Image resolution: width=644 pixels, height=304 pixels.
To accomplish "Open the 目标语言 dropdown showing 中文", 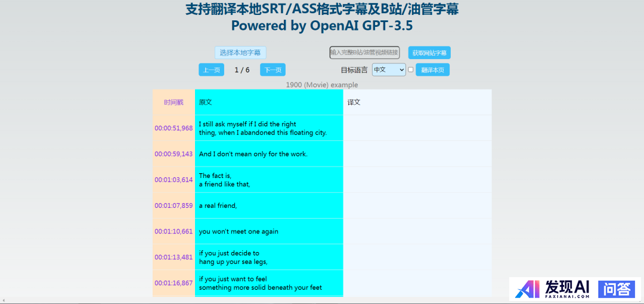I will (389, 69).
